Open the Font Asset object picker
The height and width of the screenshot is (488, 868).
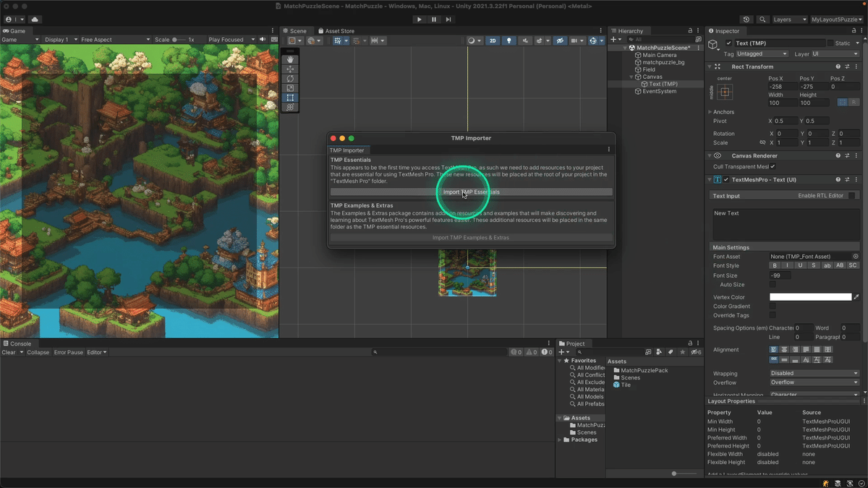(x=856, y=257)
